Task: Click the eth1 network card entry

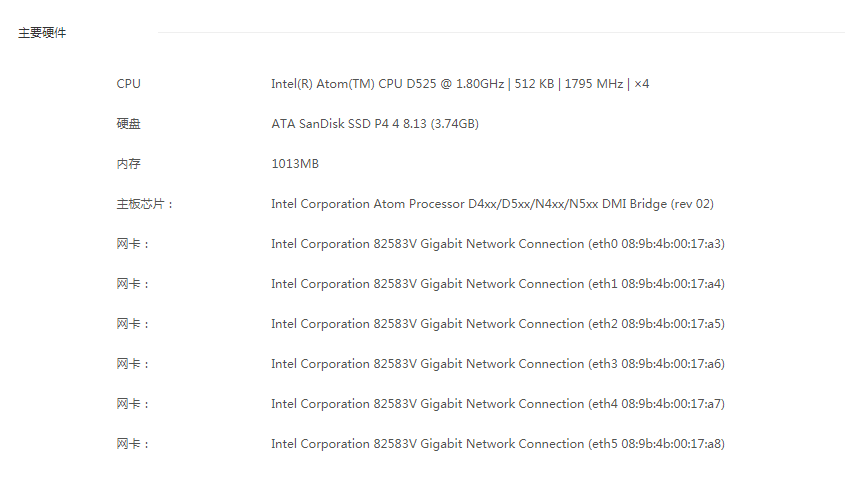Action: pos(498,284)
